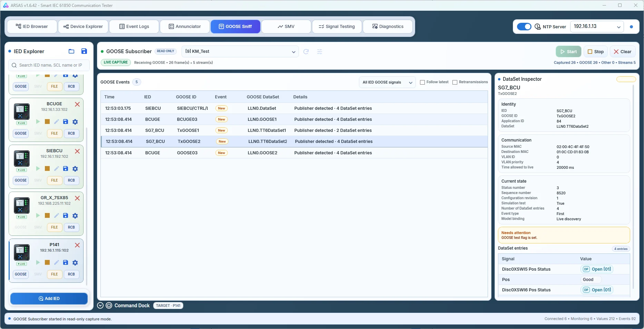Go to Event Logs tab
Screen dimensions: 644x329
coord(134,27)
